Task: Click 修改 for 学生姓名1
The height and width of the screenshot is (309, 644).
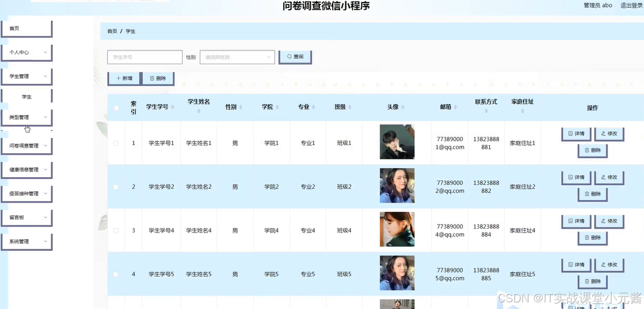Action: 609,134
